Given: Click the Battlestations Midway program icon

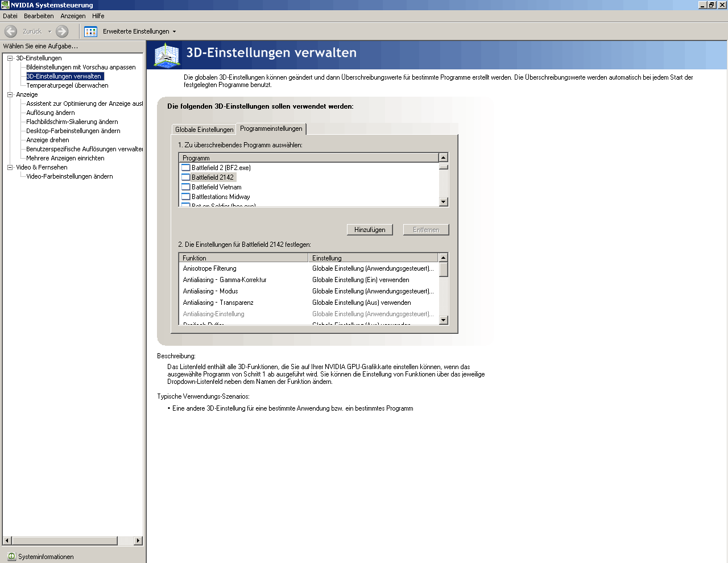Looking at the screenshot, I should pos(185,196).
